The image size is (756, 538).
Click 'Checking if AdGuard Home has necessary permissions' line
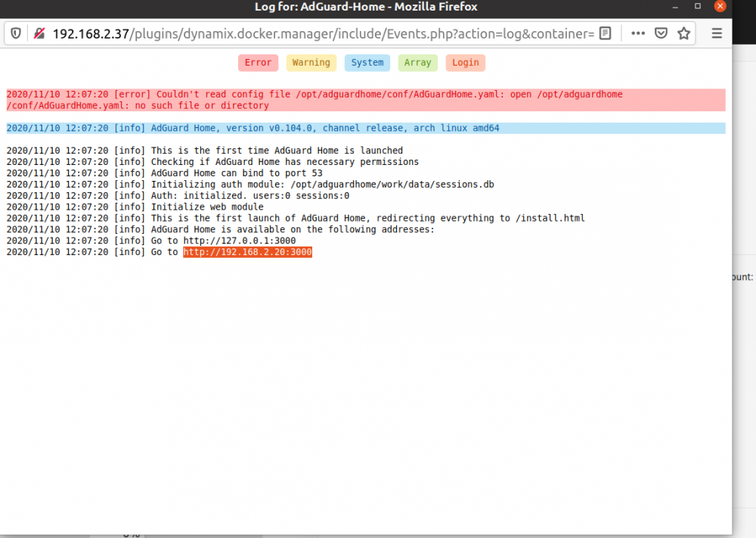coord(212,162)
